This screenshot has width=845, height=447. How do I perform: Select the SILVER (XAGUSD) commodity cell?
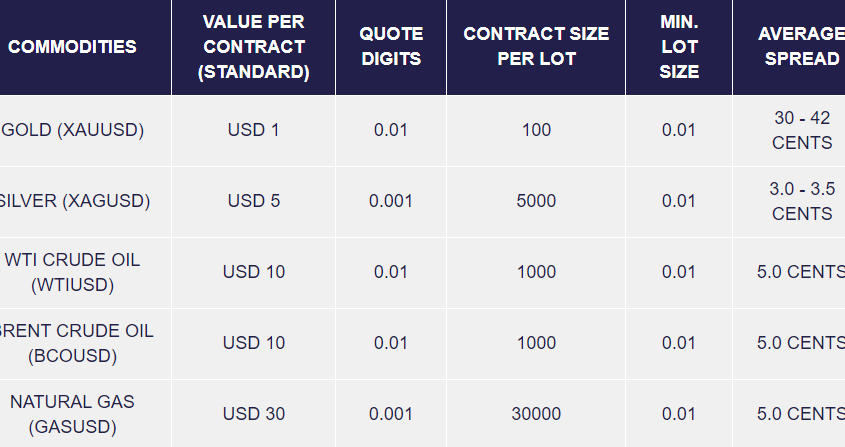[x=74, y=201]
